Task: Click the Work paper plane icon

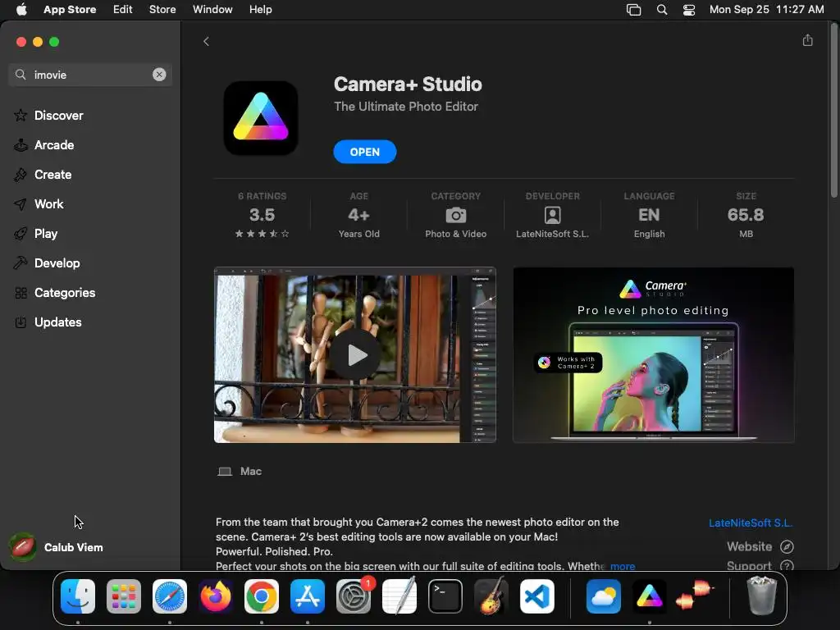Action: (21, 204)
